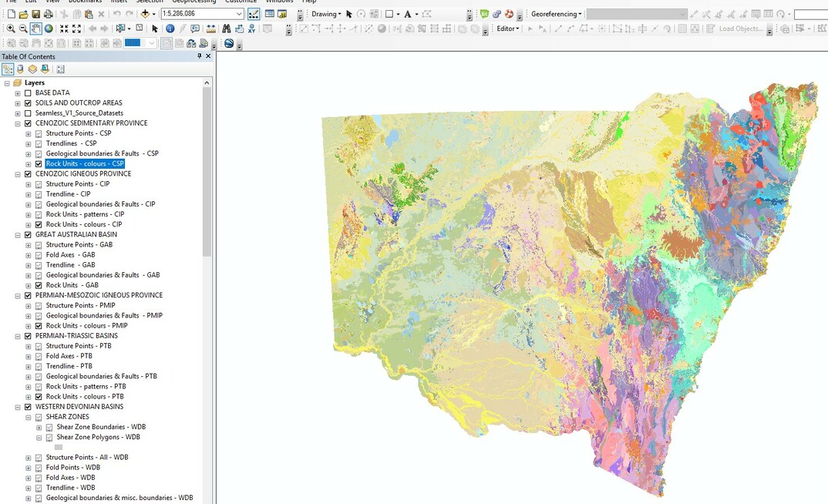This screenshot has width=828, height=504.
Task: Expand the CENOZOIC IGNEOUS PROVINCE structure points
Action: point(27,183)
